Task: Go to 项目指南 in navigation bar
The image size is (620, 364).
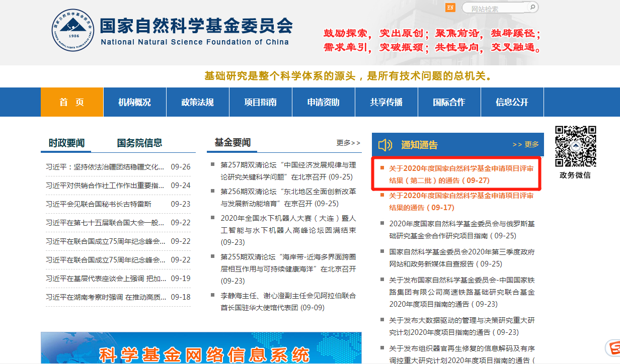Action: [x=260, y=102]
